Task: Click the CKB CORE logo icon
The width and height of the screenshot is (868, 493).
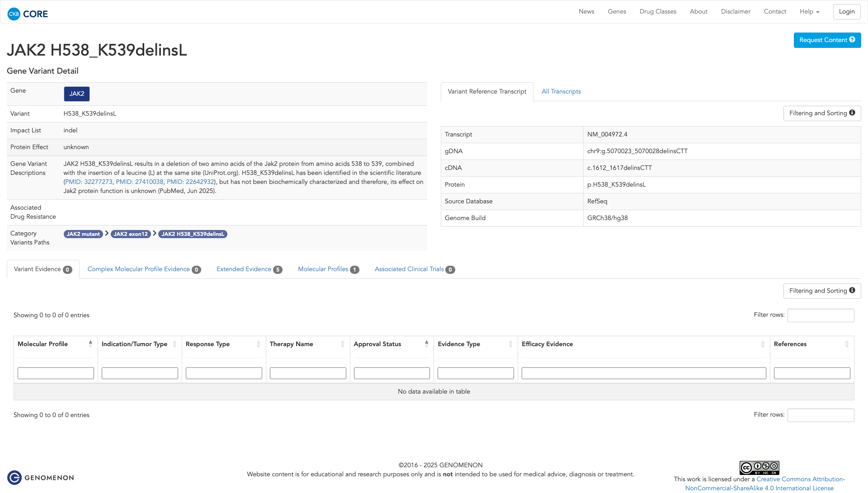Action: [14, 14]
